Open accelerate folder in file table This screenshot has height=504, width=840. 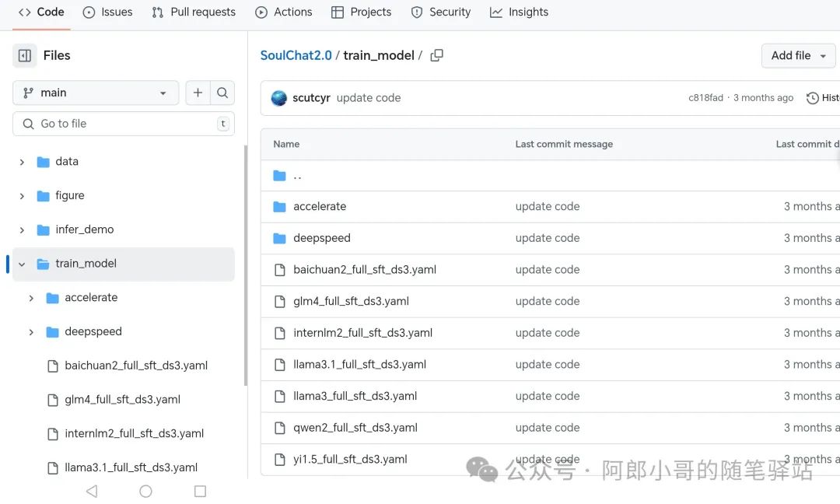(x=320, y=206)
